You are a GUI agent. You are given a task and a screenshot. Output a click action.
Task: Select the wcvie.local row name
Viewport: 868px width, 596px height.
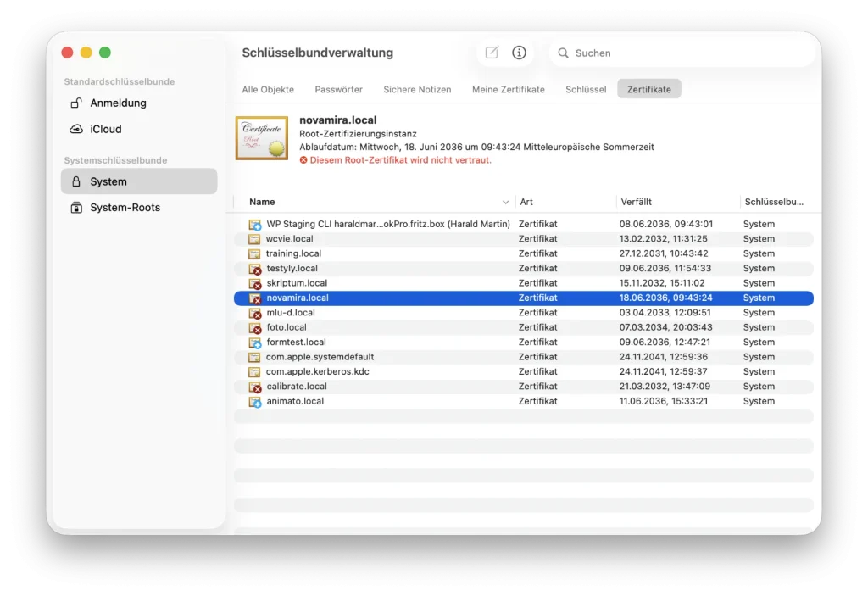point(290,239)
